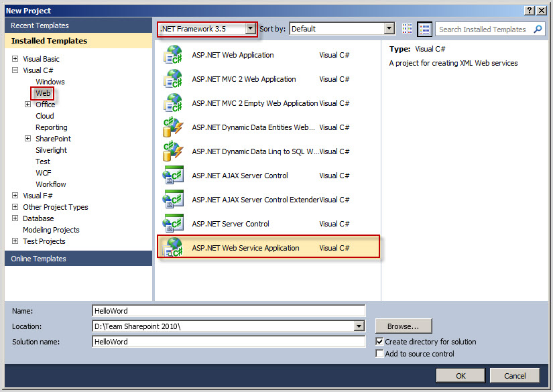This screenshot has height=392, width=553.
Task: Select Windows under Visual C#
Action: click(50, 82)
